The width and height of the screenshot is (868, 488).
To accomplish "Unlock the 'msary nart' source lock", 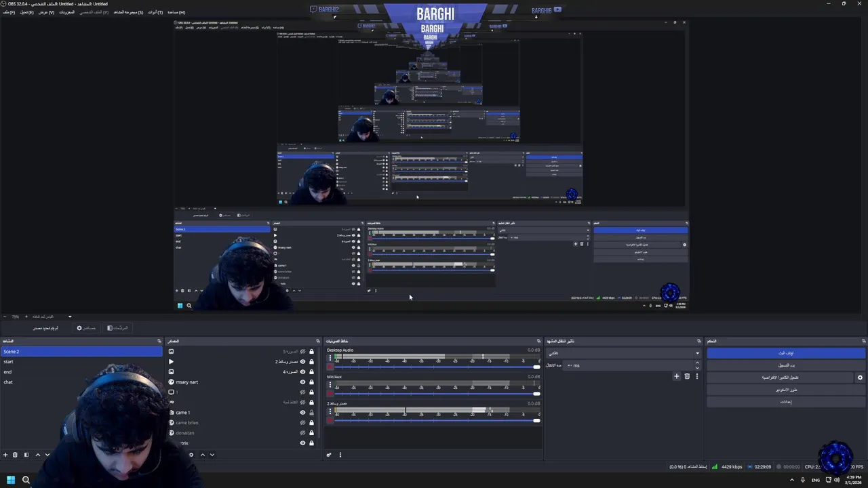I will point(311,382).
